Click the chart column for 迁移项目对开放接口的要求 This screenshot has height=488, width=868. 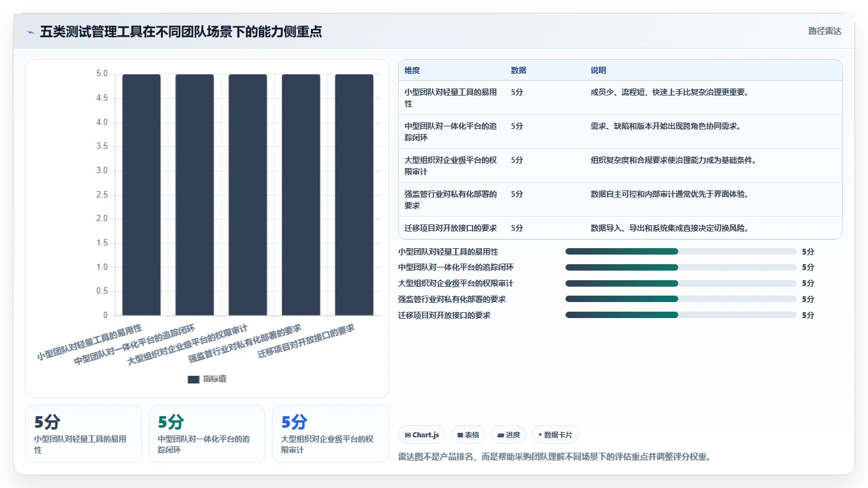(x=354, y=195)
